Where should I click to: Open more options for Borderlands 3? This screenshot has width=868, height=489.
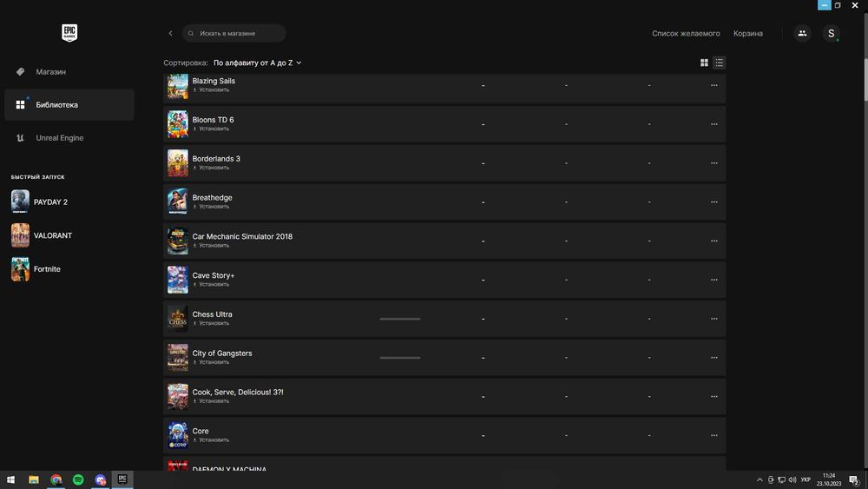713,163
